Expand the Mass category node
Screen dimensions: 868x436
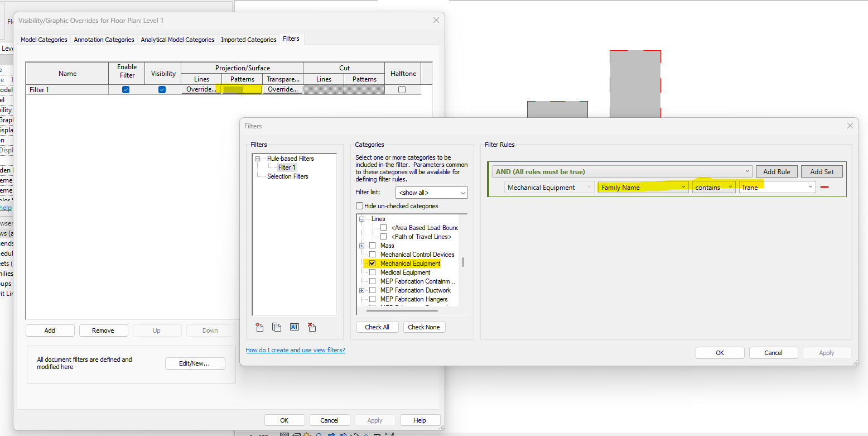point(361,245)
